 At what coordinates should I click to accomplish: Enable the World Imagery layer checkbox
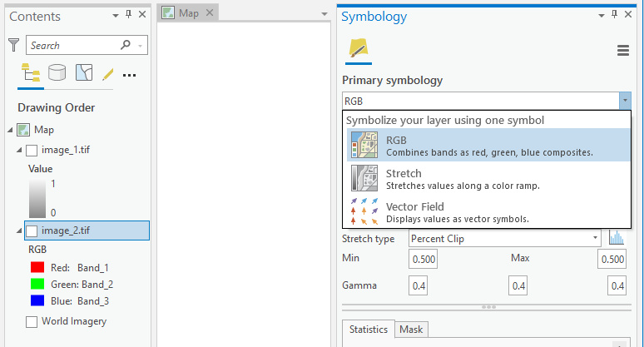coord(32,321)
